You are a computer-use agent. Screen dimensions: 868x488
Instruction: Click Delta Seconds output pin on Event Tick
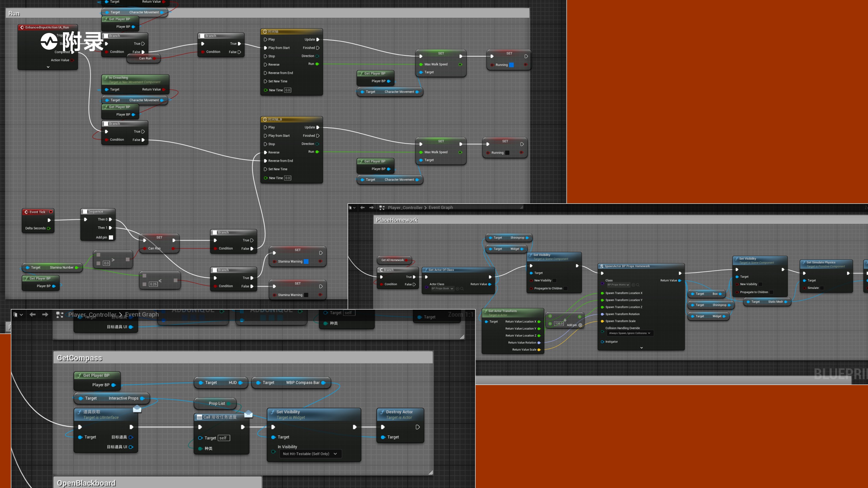coord(49,228)
